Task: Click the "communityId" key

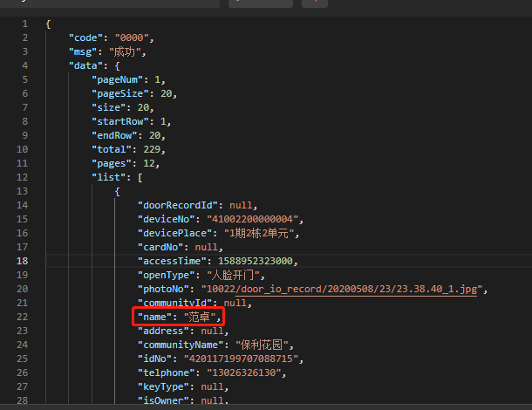Action: [175, 303]
